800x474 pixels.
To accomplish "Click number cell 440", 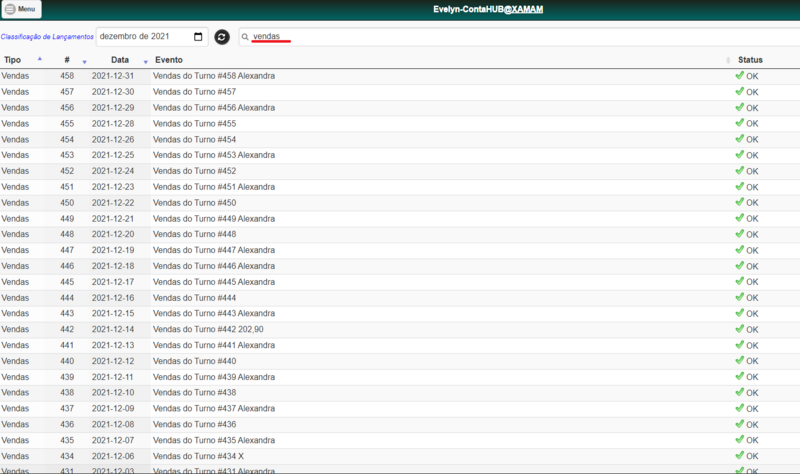I will (67, 361).
